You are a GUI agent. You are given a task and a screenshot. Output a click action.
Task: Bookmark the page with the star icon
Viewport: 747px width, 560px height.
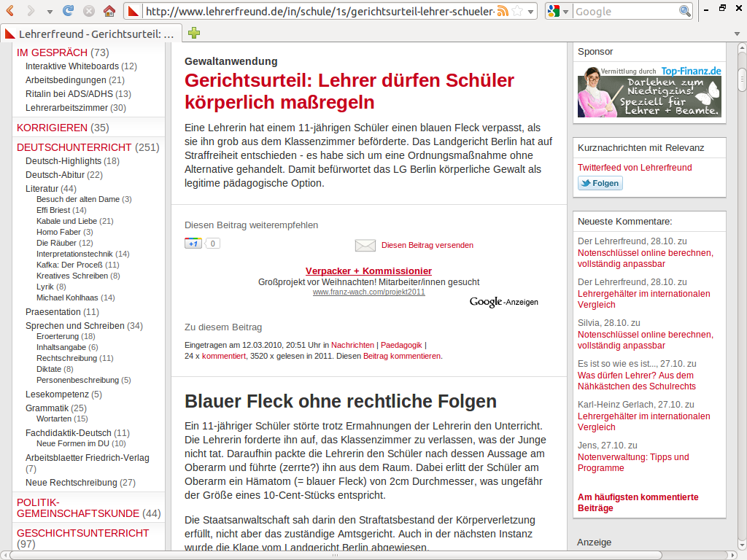click(x=517, y=11)
